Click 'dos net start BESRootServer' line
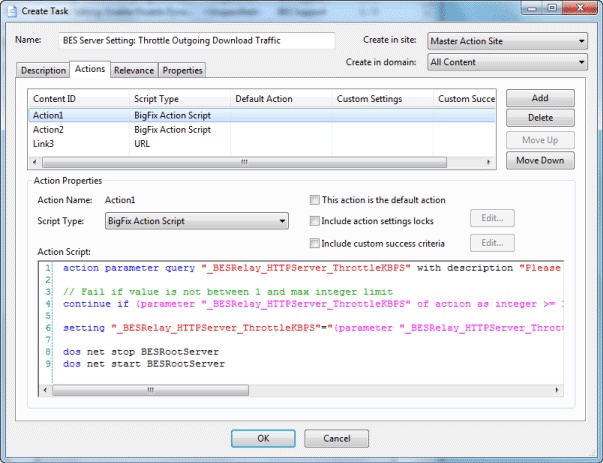The image size is (603, 463). coord(144,364)
